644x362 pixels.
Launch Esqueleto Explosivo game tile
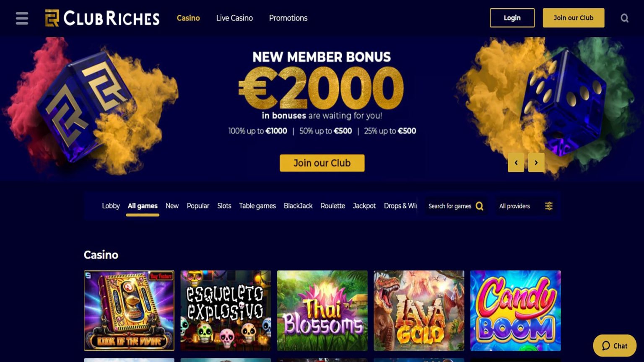(x=226, y=310)
